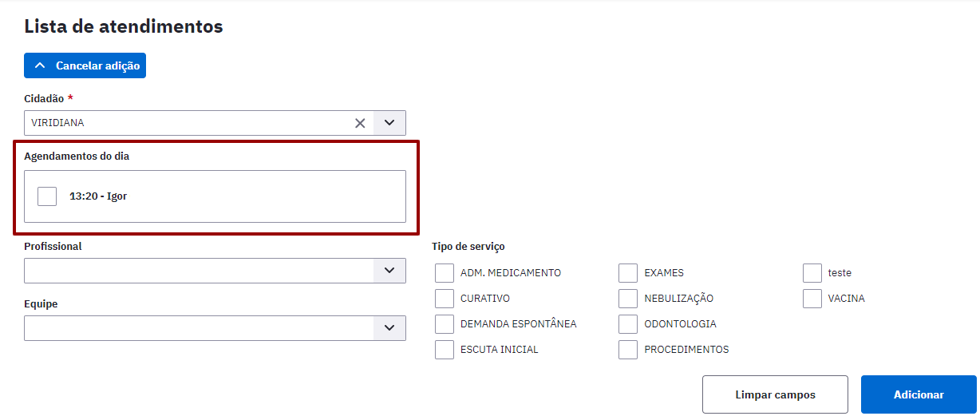Check the PROCEDIMENTOS option
The height and width of the screenshot is (420, 980).
(628, 350)
